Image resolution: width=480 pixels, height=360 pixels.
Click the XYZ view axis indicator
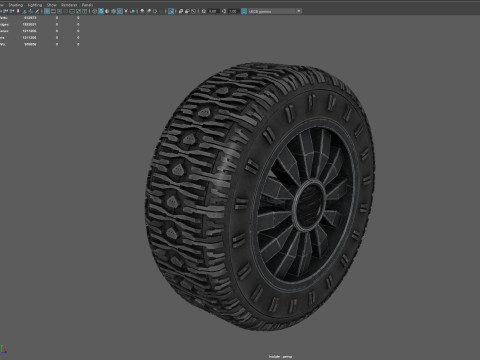(x=3, y=350)
